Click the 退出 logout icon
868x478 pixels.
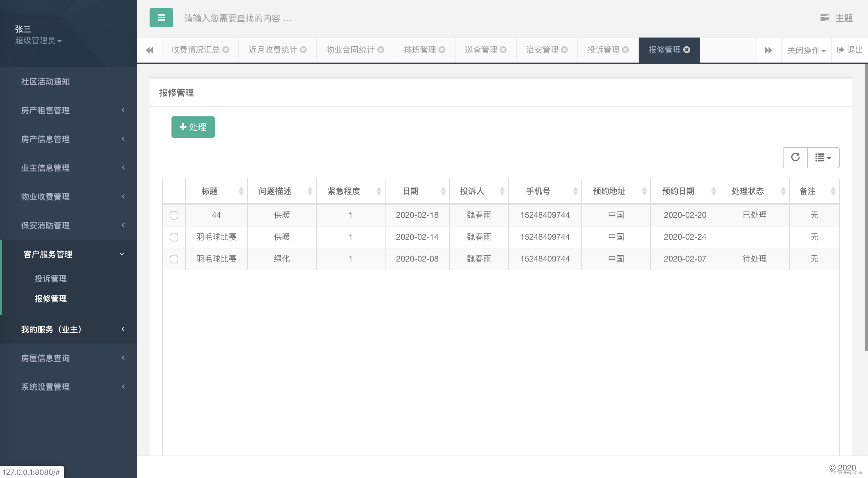pos(840,50)
